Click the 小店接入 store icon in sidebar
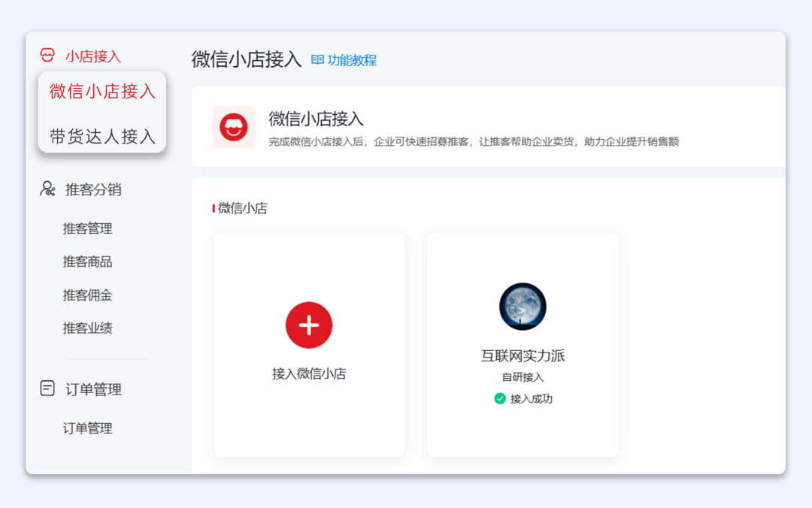This screenshot has height=508, width=812. [x=48, y=53]
